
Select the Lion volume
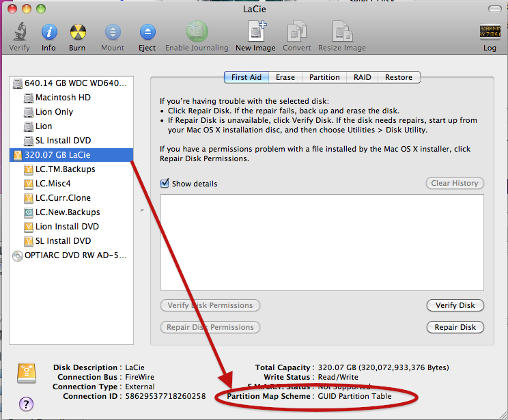[71, 126]
